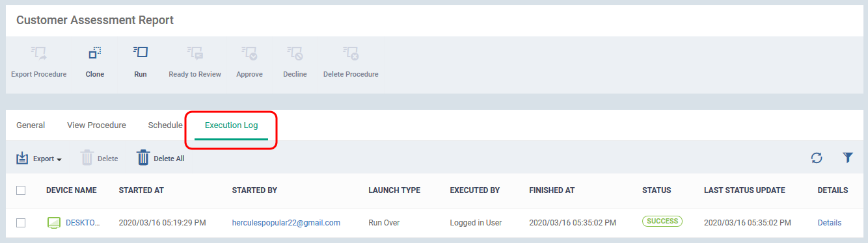Open the filter funnel icon
868x243 pixels.
pyautogui.click(x=848, y=158)
